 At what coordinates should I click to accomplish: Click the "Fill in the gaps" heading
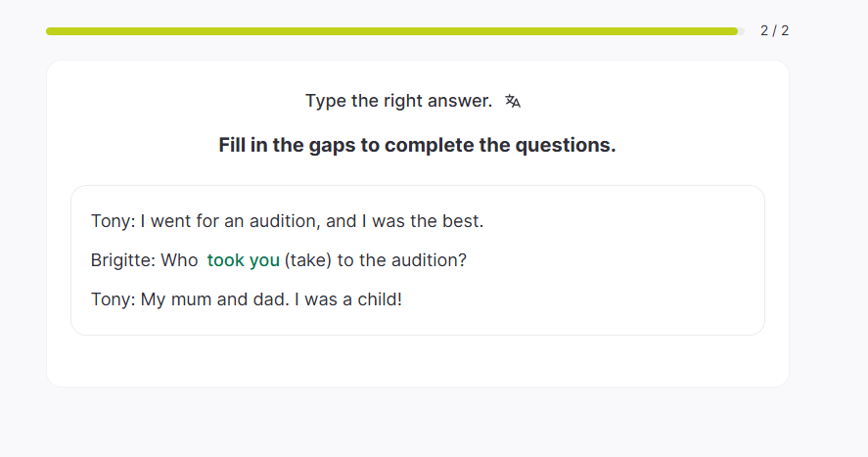coord(417,146)
